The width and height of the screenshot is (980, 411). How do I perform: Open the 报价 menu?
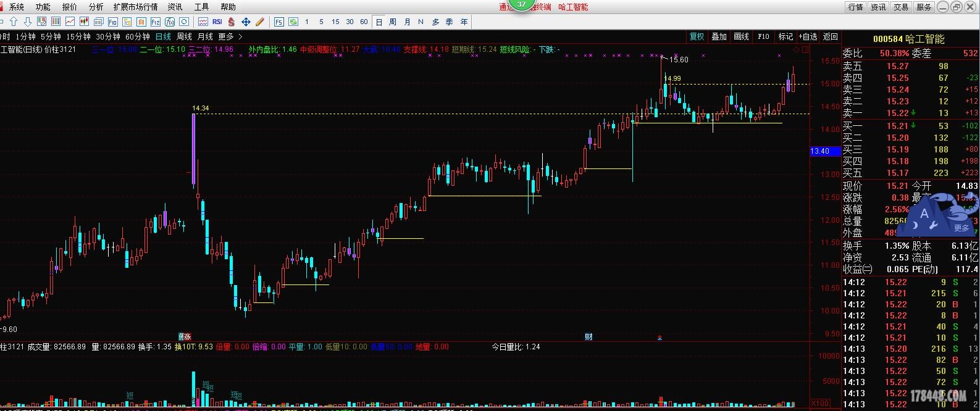(70, 7)
